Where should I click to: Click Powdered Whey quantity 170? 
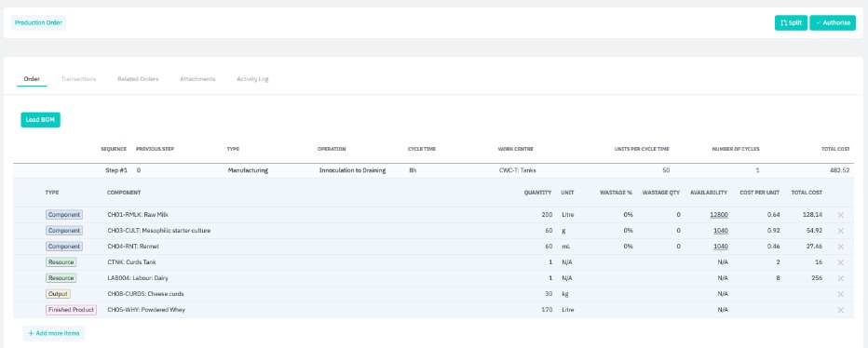tap(547, 310)
